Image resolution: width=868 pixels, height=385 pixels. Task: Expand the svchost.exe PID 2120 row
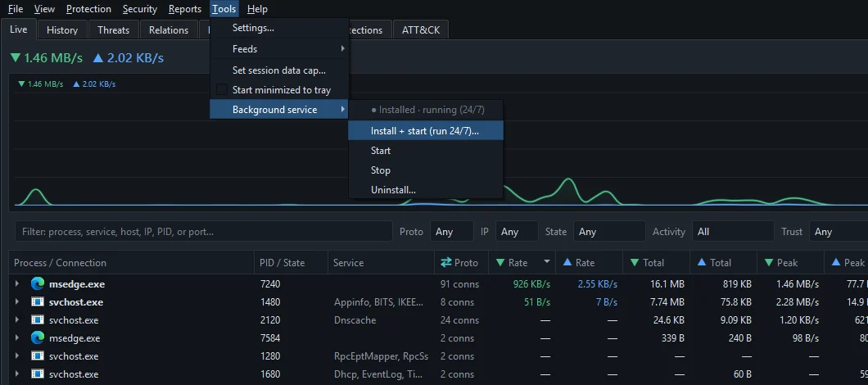tap(17, 319)
